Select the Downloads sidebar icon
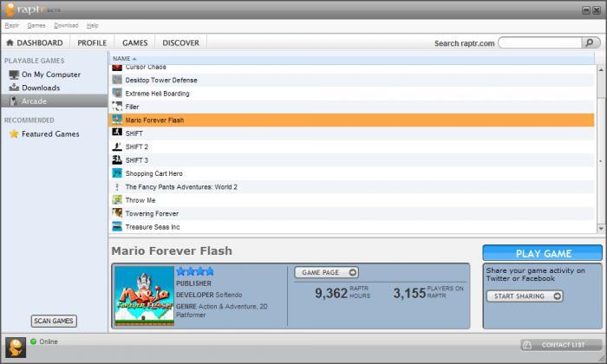 point(14,88)
